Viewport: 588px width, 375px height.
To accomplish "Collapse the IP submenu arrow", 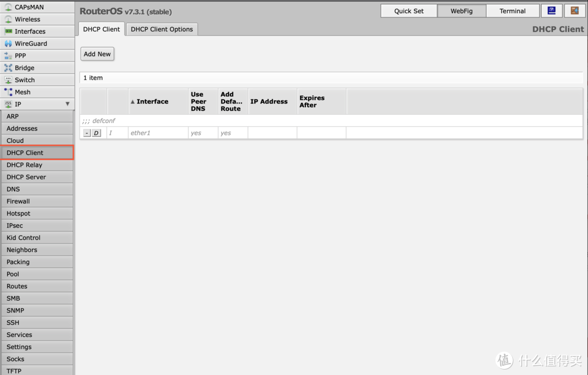I will coord(68,104).
